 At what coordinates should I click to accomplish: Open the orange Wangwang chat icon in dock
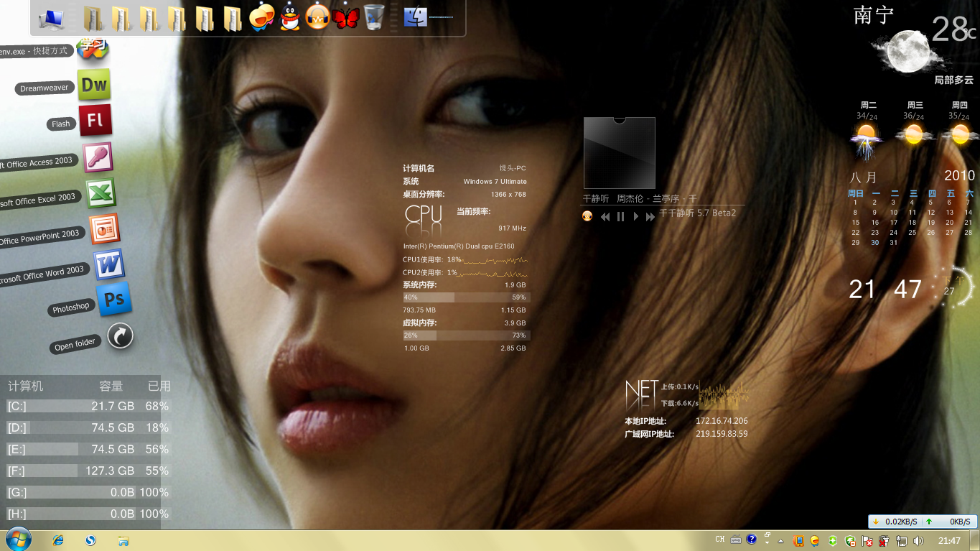point(262,17)
